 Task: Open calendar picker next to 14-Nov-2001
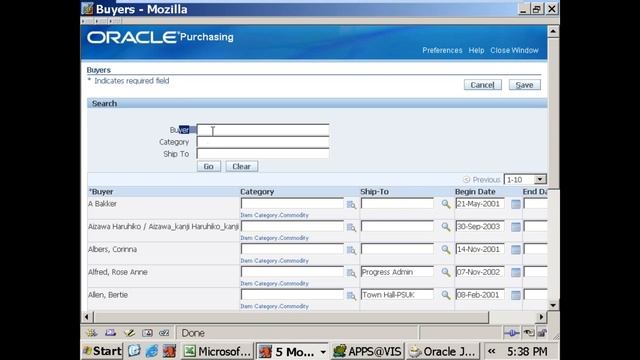516,249
